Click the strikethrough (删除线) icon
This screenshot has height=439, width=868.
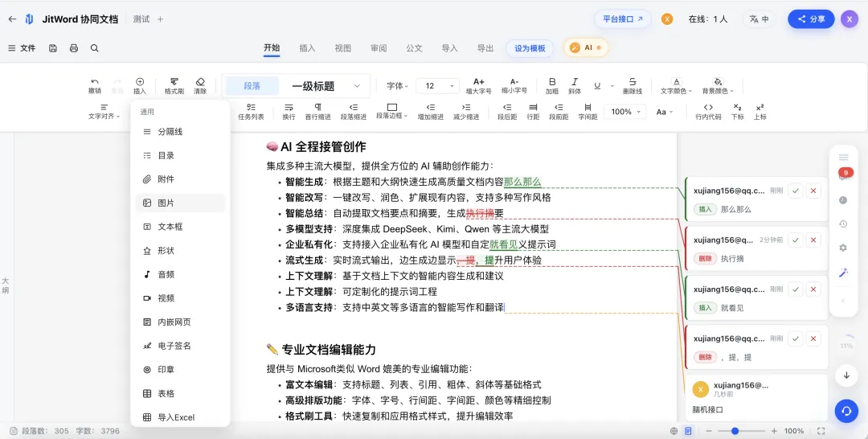[x=633, y=82]
